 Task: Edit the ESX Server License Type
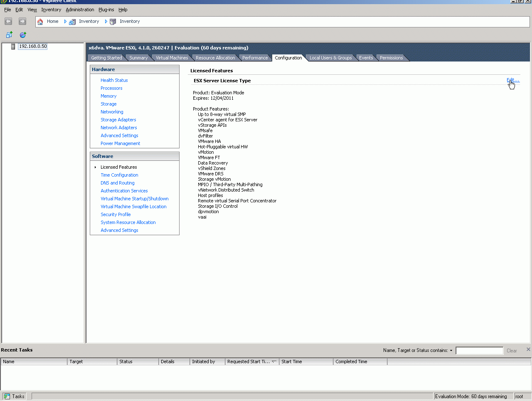513,80
